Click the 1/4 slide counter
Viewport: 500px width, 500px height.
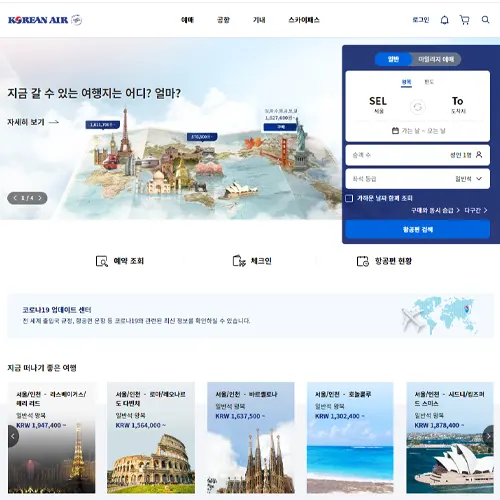click(27, 198)
